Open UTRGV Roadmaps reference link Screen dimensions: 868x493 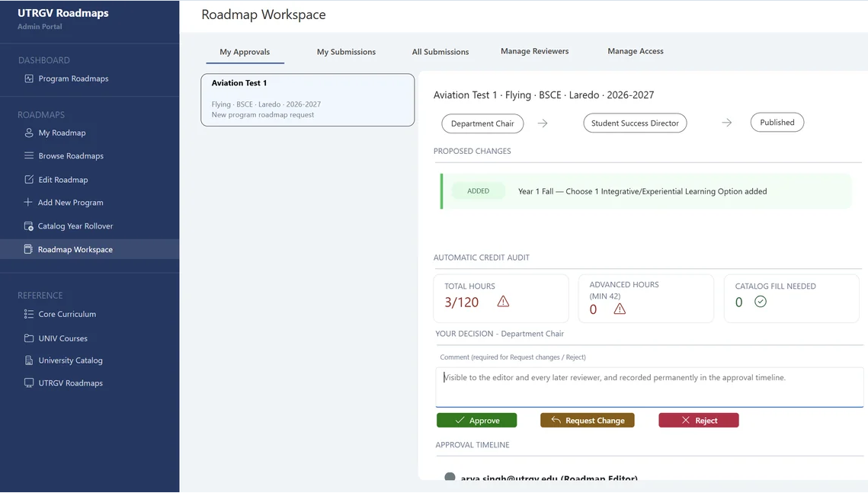(x=70, y=383)
